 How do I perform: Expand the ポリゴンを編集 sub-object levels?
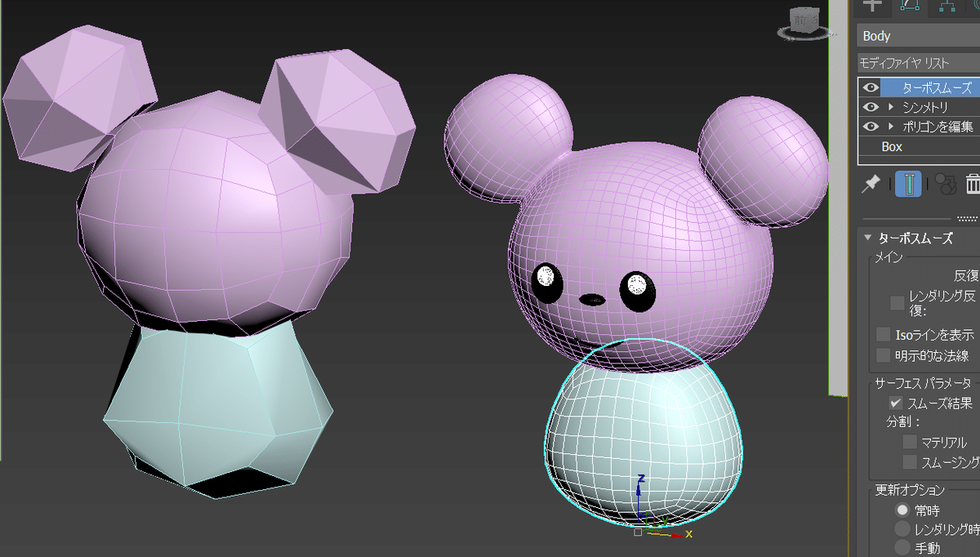[892, 127]
